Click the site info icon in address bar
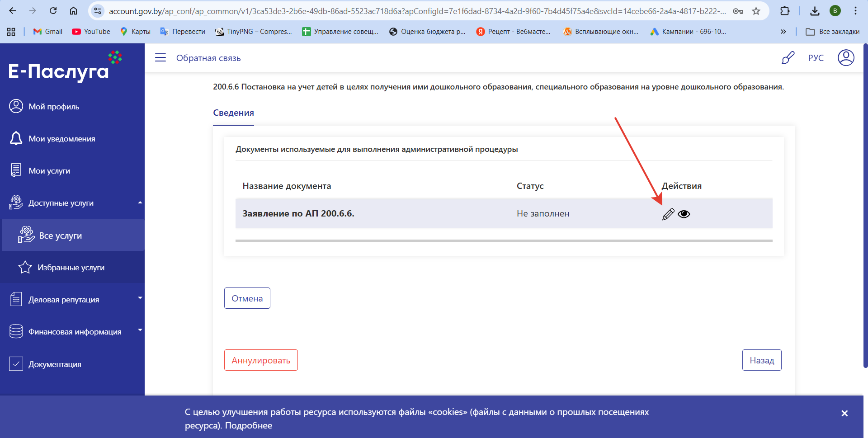The width and height of the screenshot is (868, 438). tap(97, 11)
